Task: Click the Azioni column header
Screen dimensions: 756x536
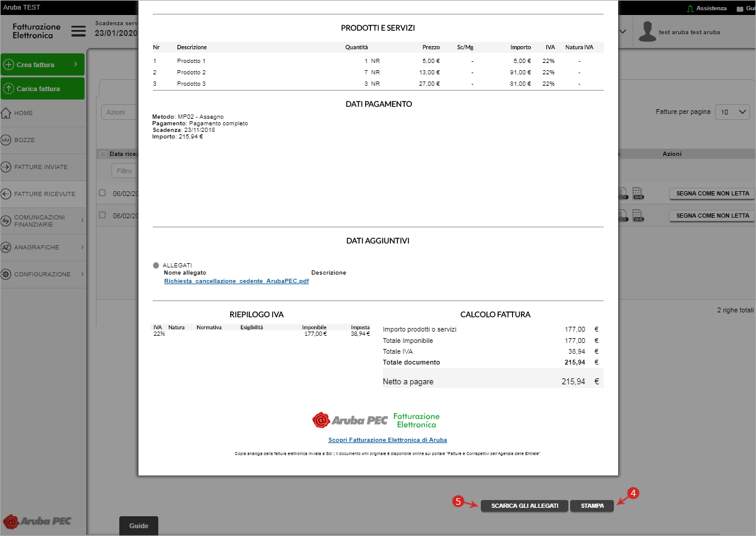Action: coord(672,154)
